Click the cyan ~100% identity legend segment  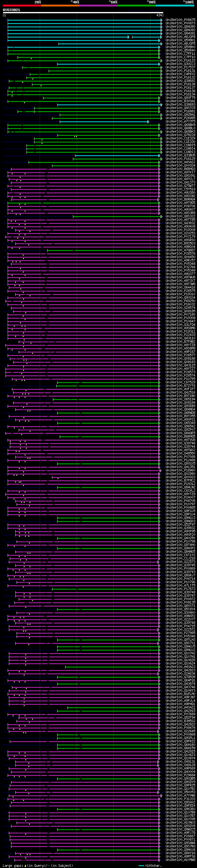click(175, 6)
